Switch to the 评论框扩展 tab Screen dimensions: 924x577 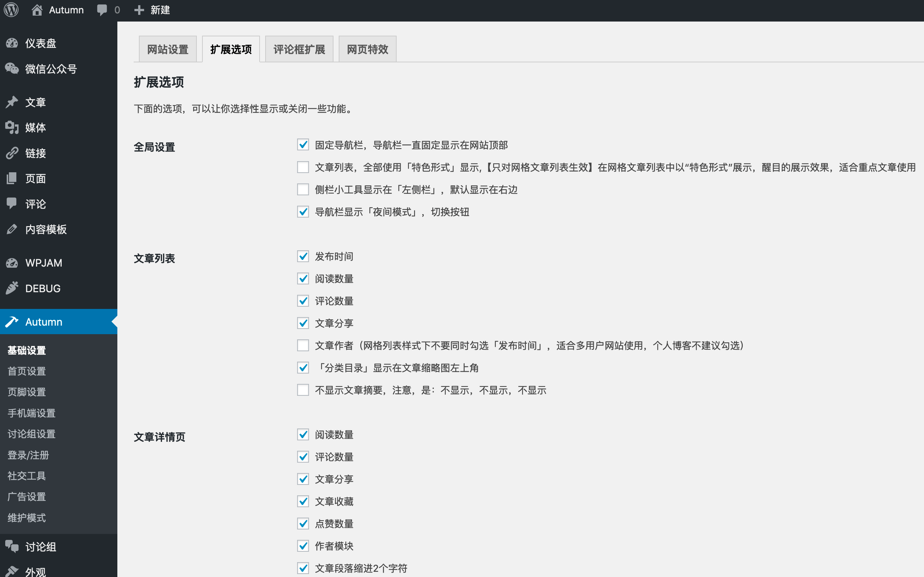click(299, 49)
